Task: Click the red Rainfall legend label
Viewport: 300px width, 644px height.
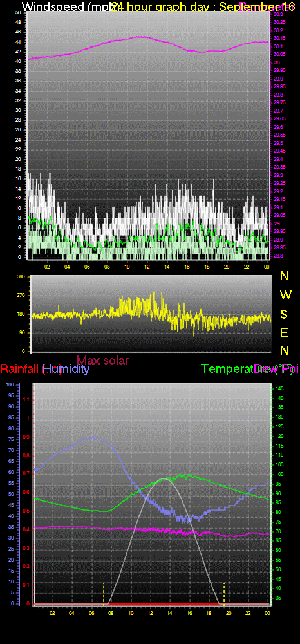Action: click(21, 369)
